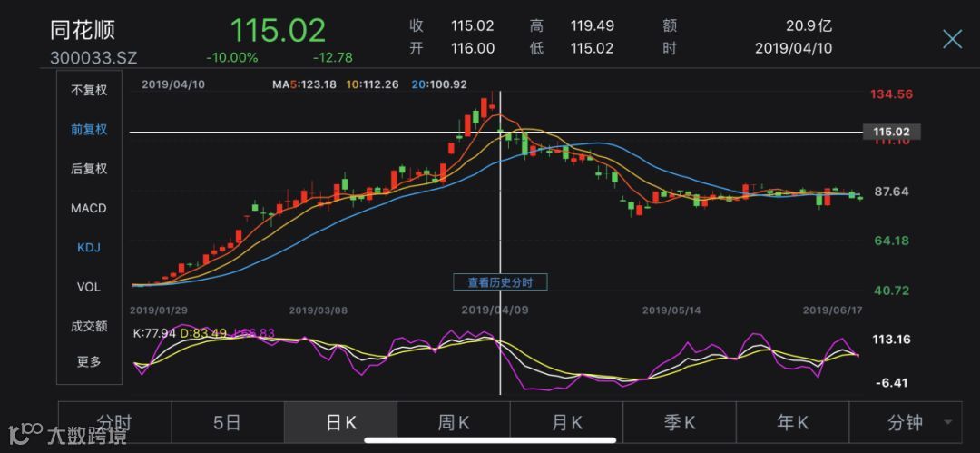
Task: Switch indicator to VOL
Action: pyautogui.click(x=89, y=287)
